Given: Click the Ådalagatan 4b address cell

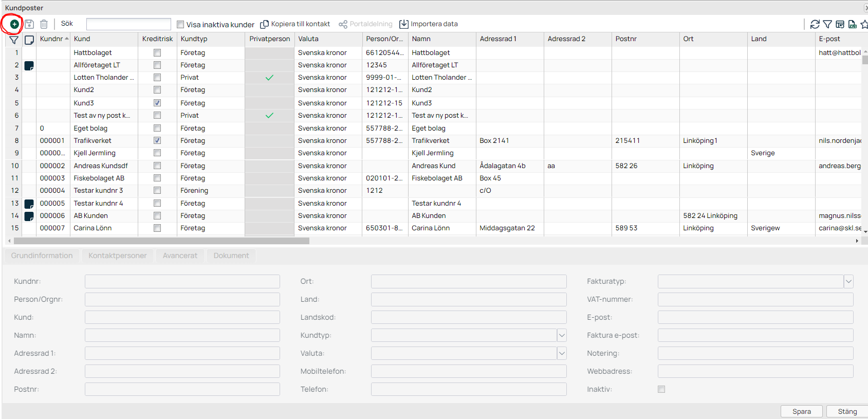Looking at the screenshot, I should click(510, 166).
